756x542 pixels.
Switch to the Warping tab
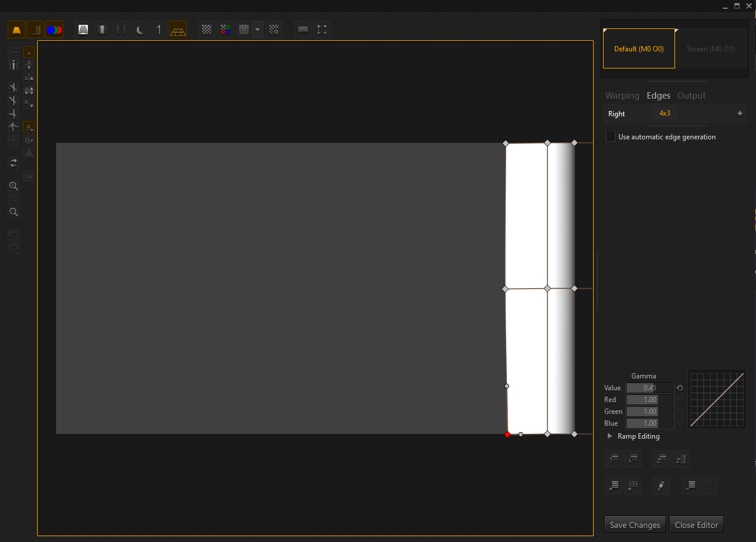coord(622,96)
